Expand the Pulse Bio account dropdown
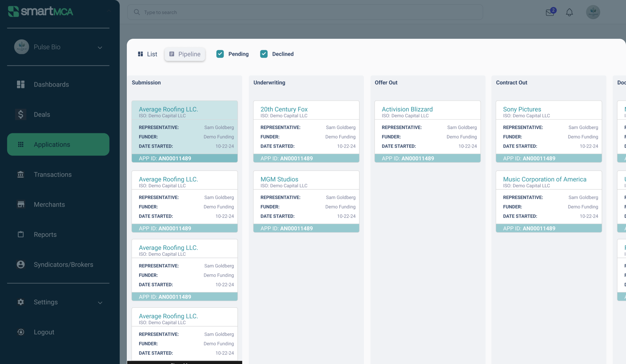The width and height of the screenshot is (626, 364). (100, 48)
